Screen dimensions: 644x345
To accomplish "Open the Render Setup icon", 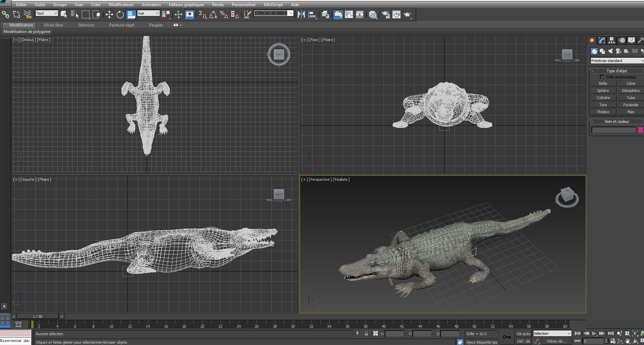I will (386, 14).
